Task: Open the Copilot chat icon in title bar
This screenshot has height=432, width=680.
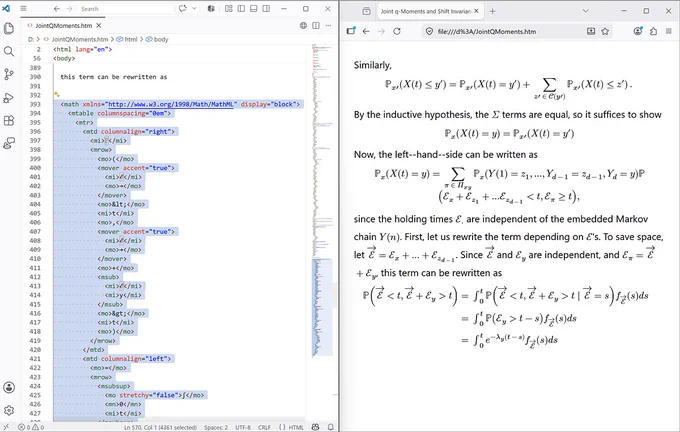Action: tap(183, 8)
